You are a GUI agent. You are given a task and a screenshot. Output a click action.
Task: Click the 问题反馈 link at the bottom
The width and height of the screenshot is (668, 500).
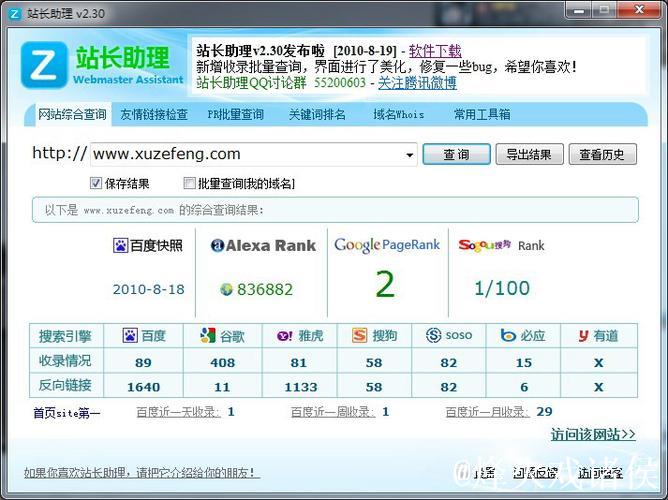coord(536,473)
